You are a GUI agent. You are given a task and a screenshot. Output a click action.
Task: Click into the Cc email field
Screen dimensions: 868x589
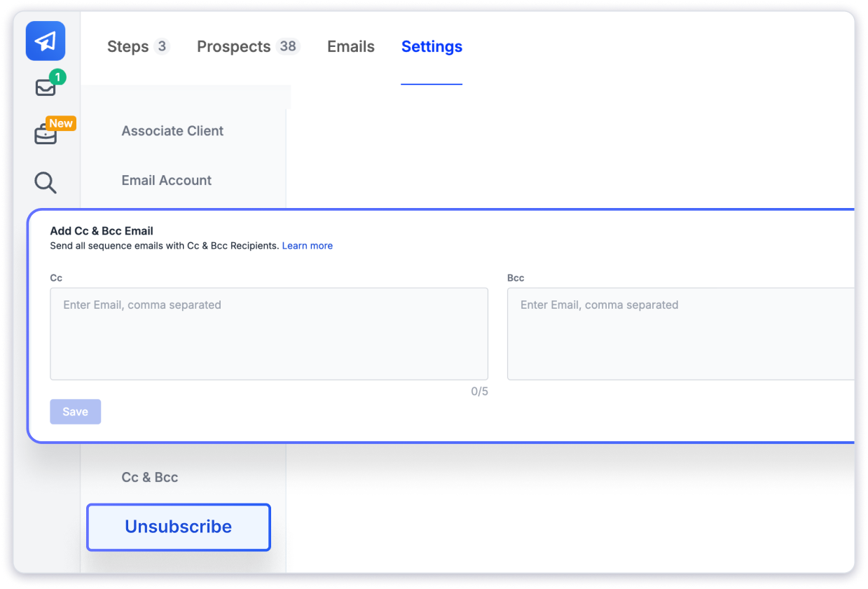269,333
